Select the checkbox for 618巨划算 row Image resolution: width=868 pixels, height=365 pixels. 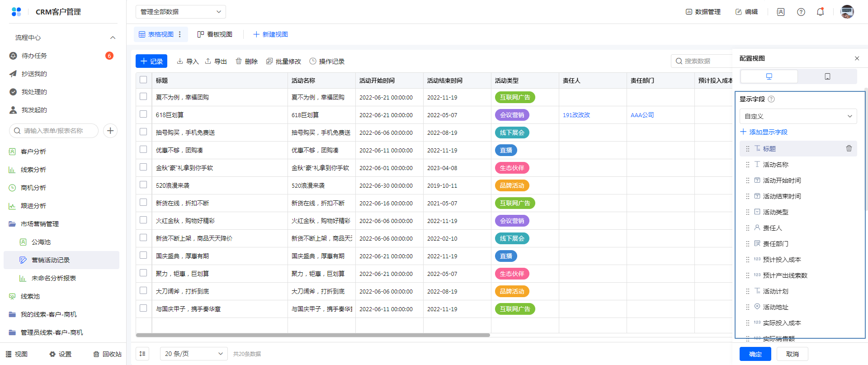143,114
